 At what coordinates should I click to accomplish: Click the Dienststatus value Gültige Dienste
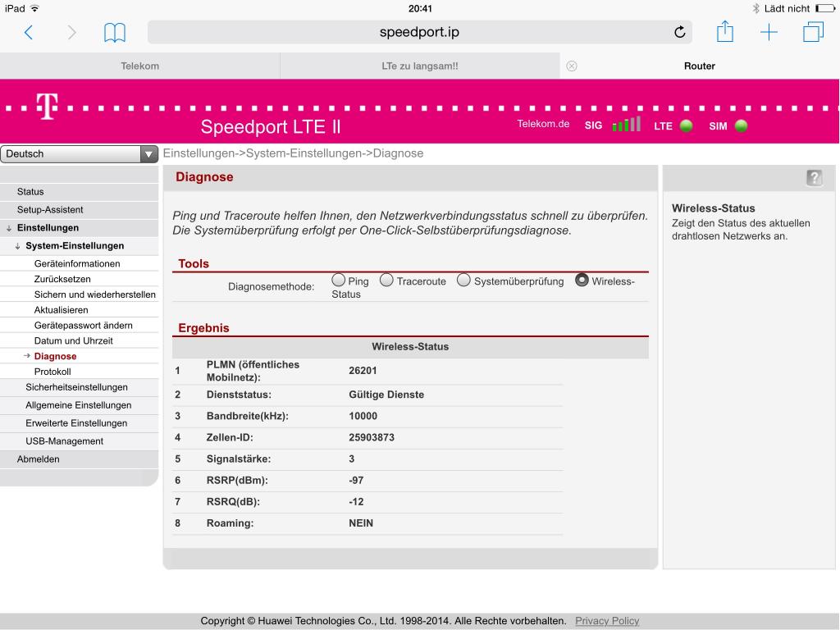(386, 395)
